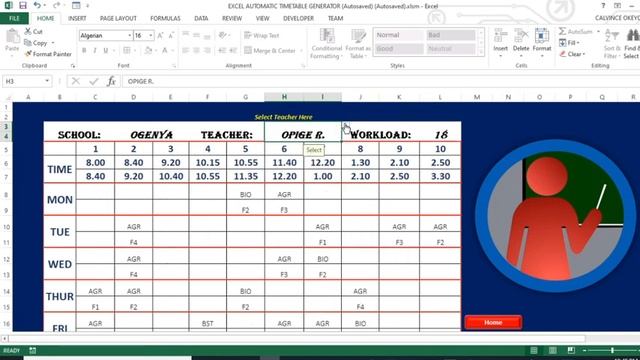Open the Alignment dialog launcher

(x=303, y=66)
